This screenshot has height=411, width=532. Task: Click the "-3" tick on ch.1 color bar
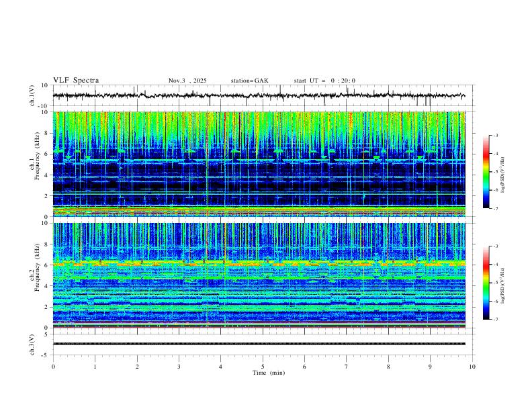point(496,135)
